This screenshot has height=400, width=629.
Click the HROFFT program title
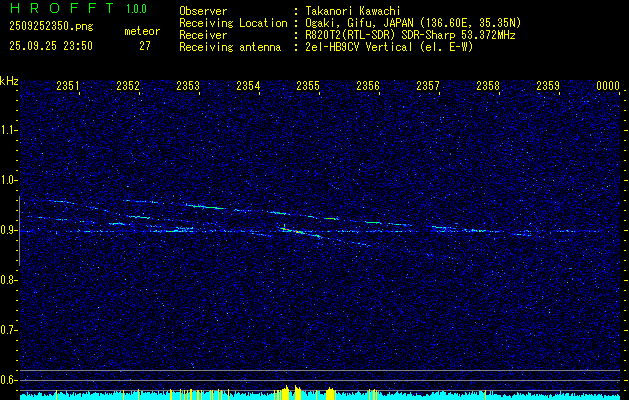[x=62, y=8]
